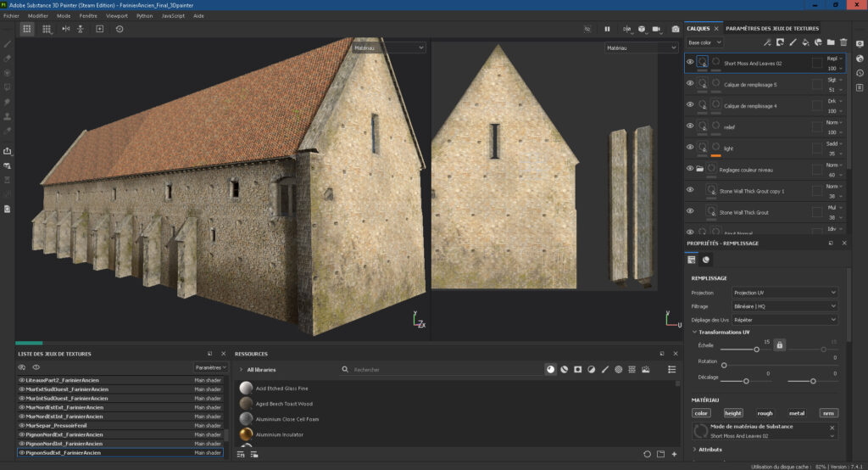Toggle the UV scale lock icon
Viewport: 868px width, 470px height.
[780, 344]
